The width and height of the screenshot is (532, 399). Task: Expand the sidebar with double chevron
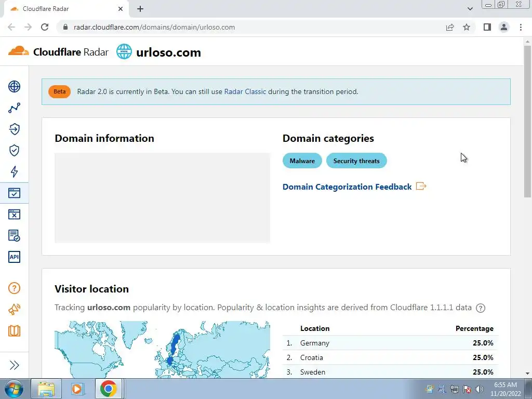[x=14, y=365]
